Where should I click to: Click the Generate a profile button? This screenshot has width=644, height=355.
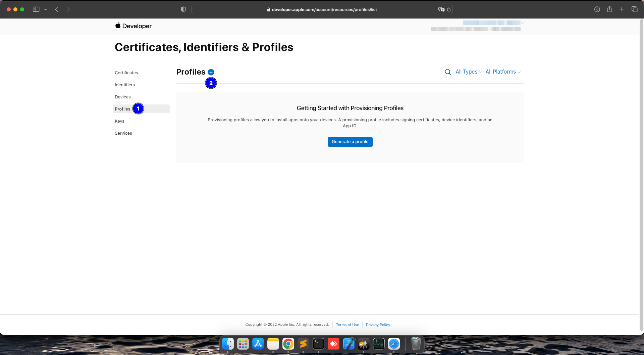click(350, 142)
